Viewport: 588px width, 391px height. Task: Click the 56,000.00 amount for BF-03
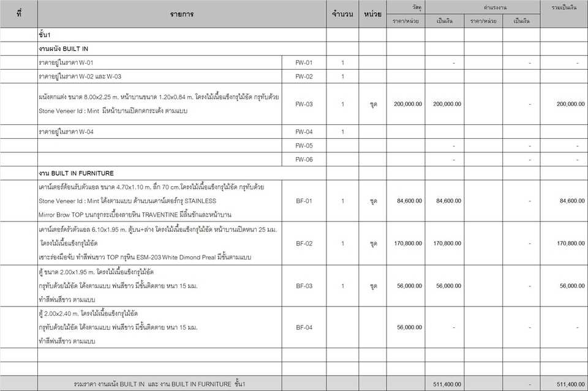click(448, 286)
